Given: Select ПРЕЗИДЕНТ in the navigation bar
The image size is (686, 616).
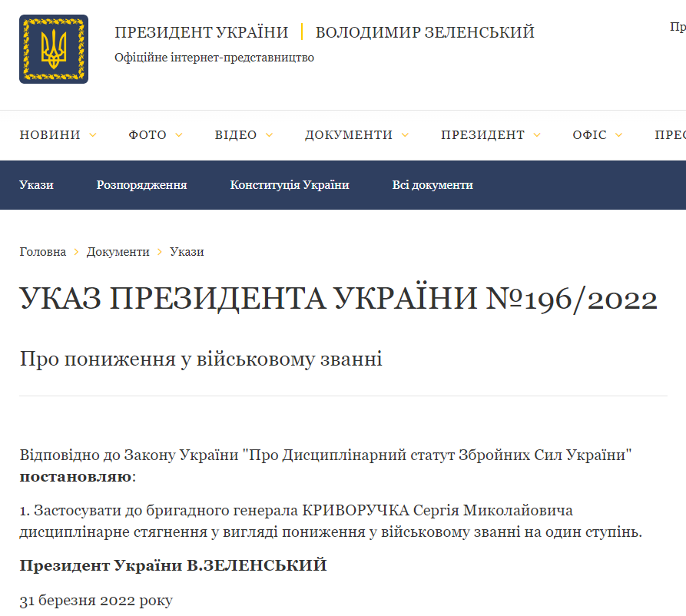Looking at the screenshot, I should click(x=485, y=134).
